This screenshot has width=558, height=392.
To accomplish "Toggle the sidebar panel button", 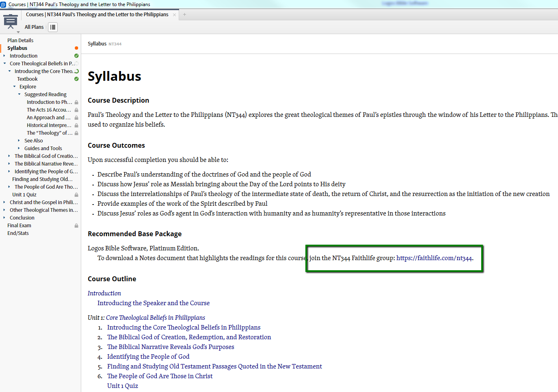I will (53, 27).
